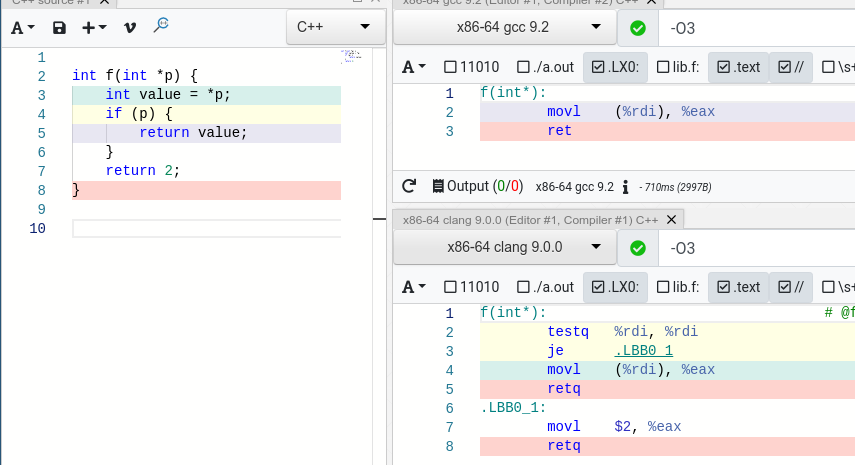Open the C++ language dropdown
The width and height of the screenshot is (855, 465).
(x=335, y=28)
